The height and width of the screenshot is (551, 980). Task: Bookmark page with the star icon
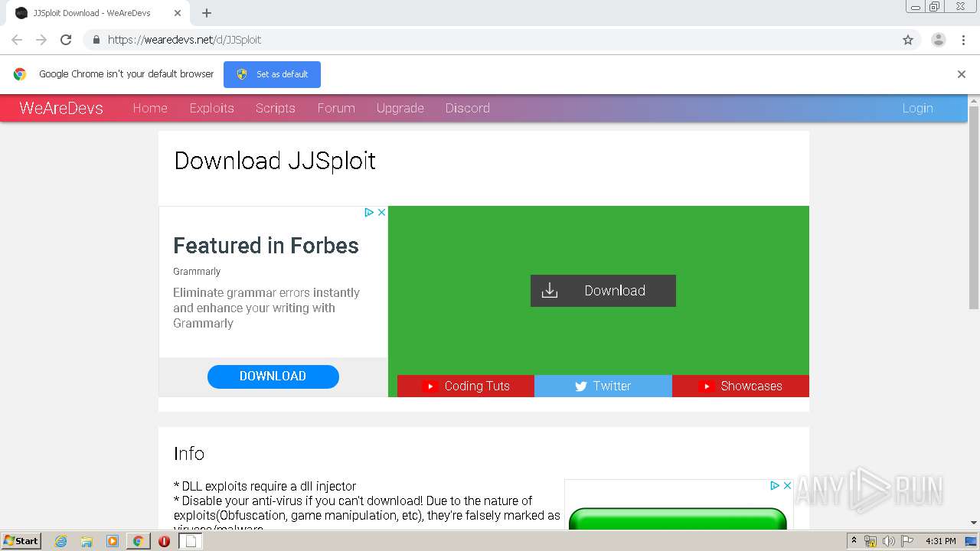click(x=908, y=40)
